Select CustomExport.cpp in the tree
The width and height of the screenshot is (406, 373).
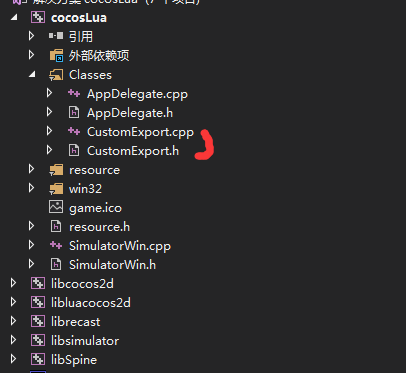(x=140, y=132)
